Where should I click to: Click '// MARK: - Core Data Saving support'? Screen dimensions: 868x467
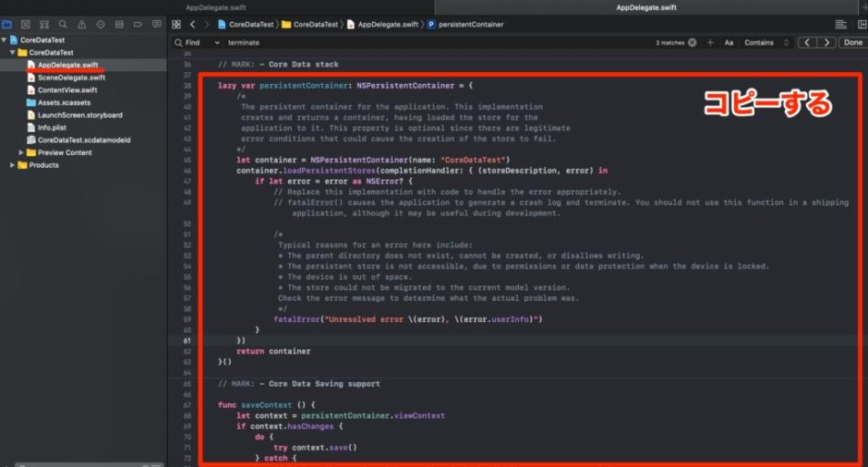click(x=299, y=383)
